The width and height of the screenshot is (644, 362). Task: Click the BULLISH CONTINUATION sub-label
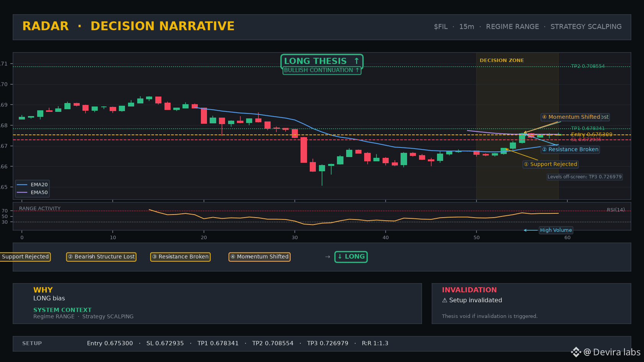click(x=322, y=70)
